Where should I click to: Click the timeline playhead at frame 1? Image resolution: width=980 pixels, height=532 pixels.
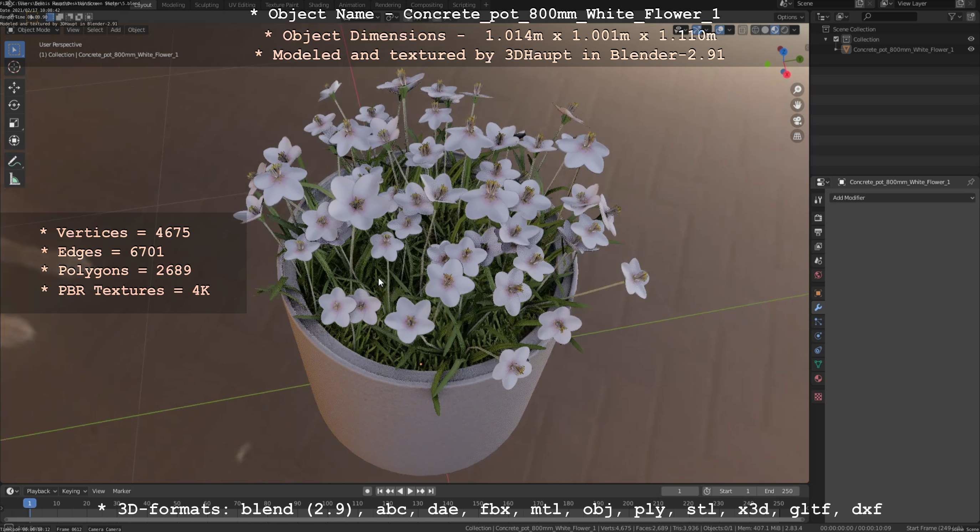click(x=30, y=503)
